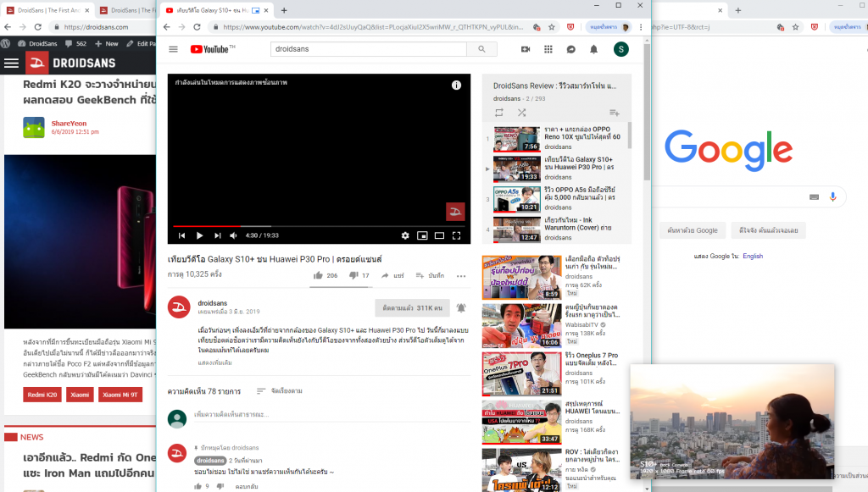Dislike the video with 17 dislikes
The height and width of the screenshot is (492, 868).
click(x=359, y=275)
